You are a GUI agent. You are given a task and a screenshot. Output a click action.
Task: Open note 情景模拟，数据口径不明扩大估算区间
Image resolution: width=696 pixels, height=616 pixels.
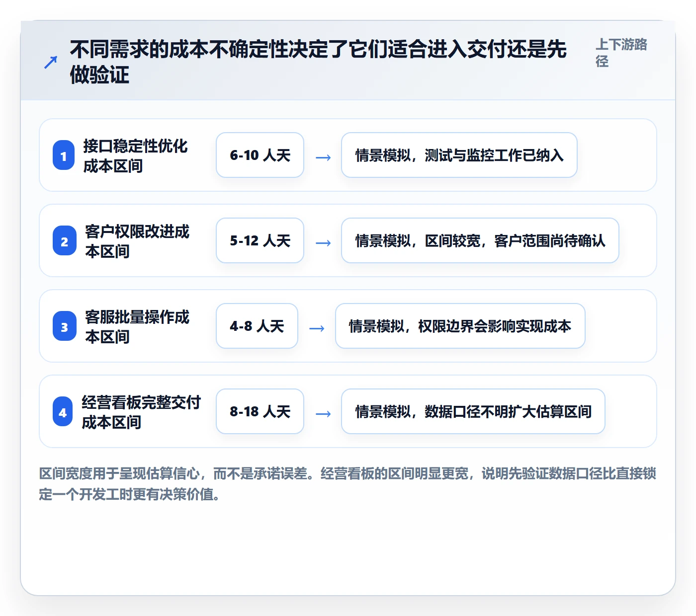tap(473, 411)
